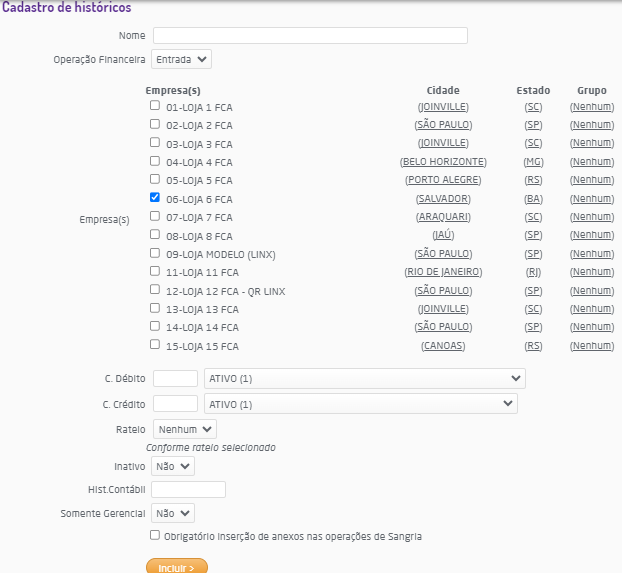The height and width of the screenshot is (573, 622).
Task: Check the 01-LOJA 1 FCA checkbox
Action: click(x=155, y=106)
